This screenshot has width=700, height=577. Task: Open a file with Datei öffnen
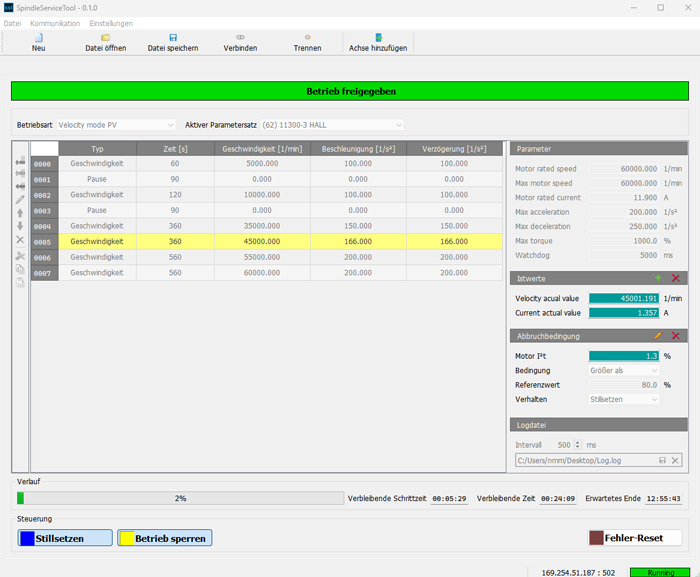coord(105,38)
